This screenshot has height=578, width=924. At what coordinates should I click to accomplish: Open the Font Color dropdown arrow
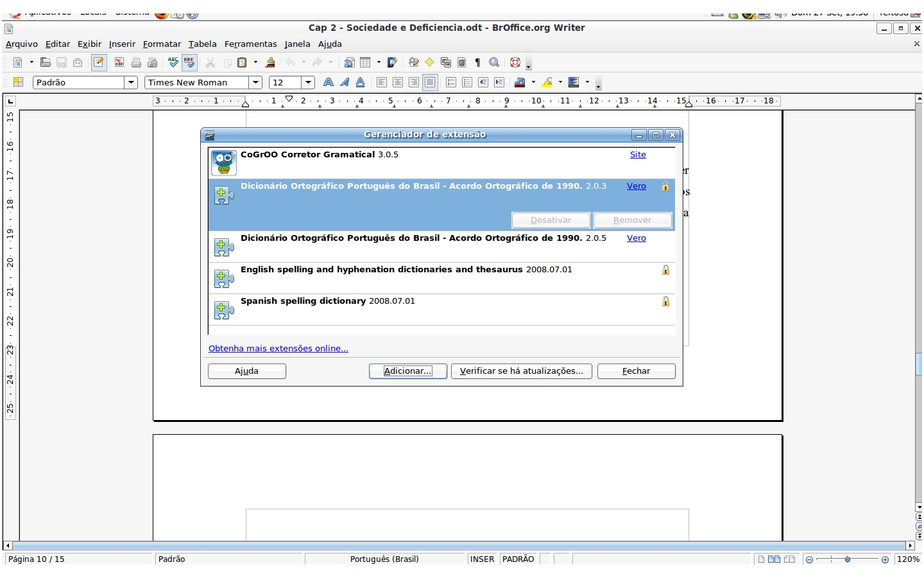533,82
